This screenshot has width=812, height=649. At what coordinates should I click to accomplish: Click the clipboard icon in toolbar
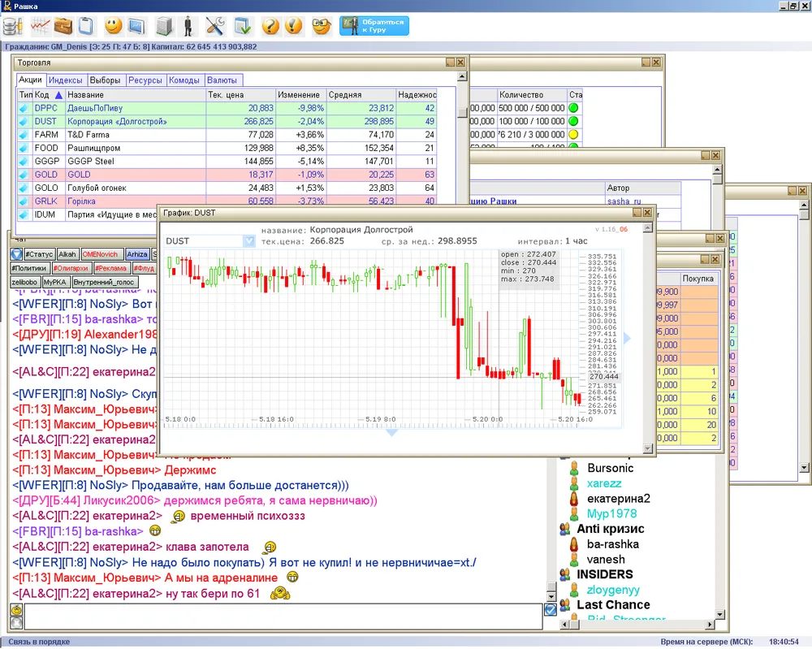[86, 26]
